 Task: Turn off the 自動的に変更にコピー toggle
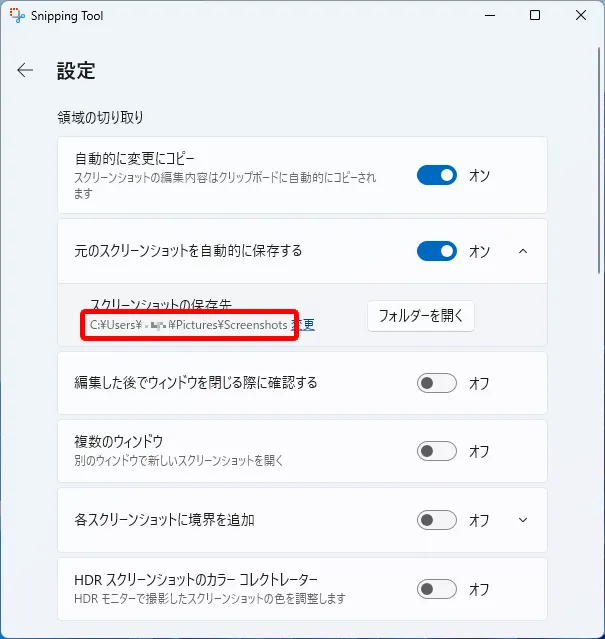tap(437, 175)
